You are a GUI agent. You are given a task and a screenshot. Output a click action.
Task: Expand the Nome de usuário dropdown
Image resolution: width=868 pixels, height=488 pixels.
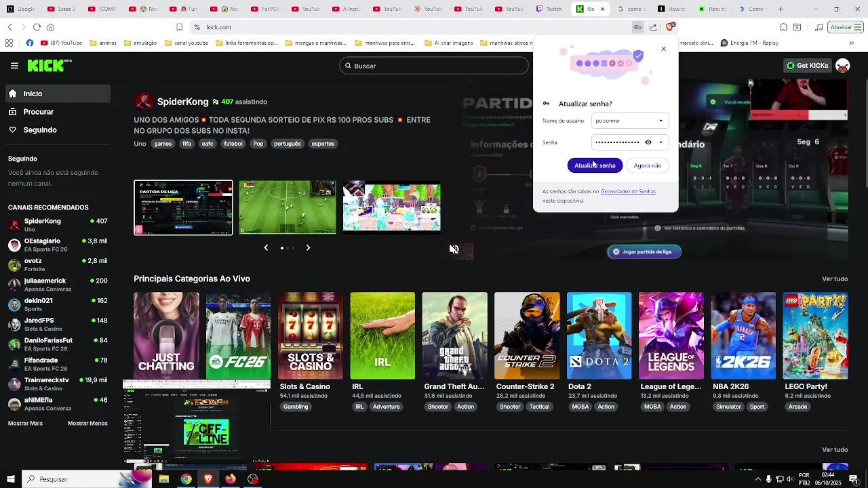(x=660, y=121)
